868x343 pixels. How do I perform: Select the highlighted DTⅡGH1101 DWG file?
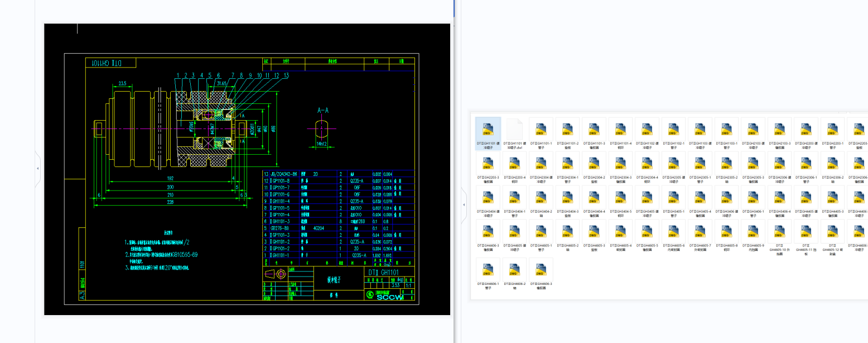[x=488, y=134]
